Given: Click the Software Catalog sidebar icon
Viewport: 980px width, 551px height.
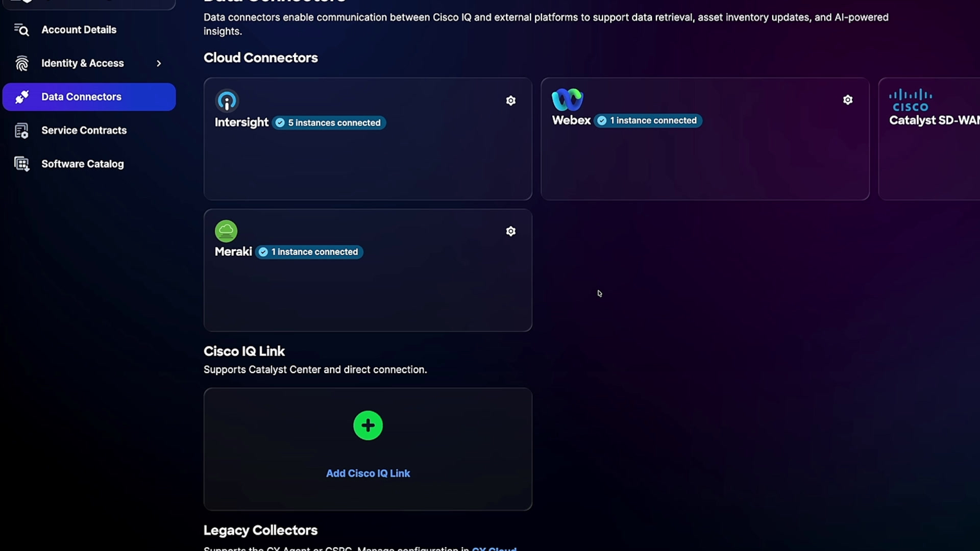Looking at the screenshot, I should (x=21, y=164).
